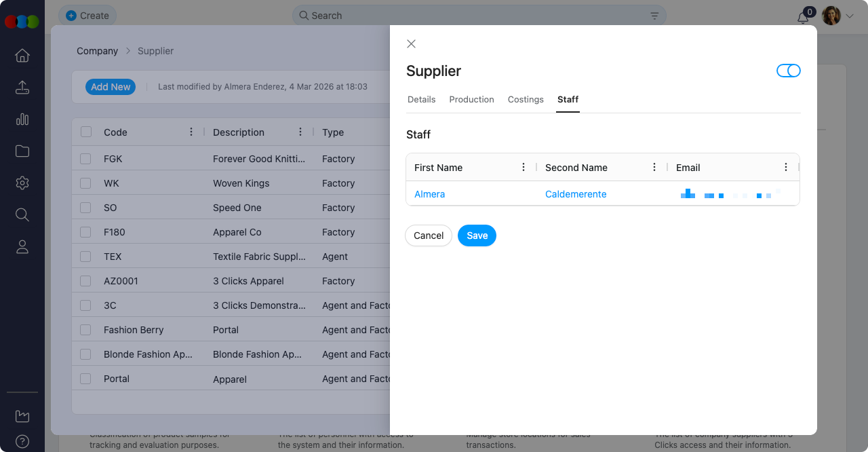Open First Name column options menu

point(523,167)
